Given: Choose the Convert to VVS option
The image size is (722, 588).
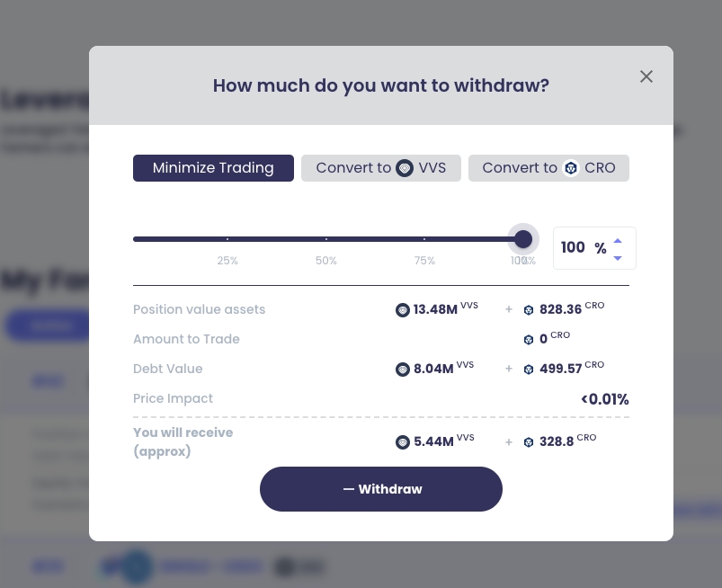Looking at the screenshot, I should (381, 168).
